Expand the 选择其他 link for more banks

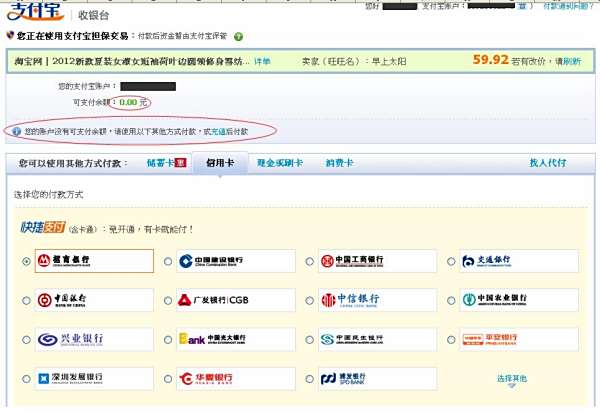click(x=512, y=379)
